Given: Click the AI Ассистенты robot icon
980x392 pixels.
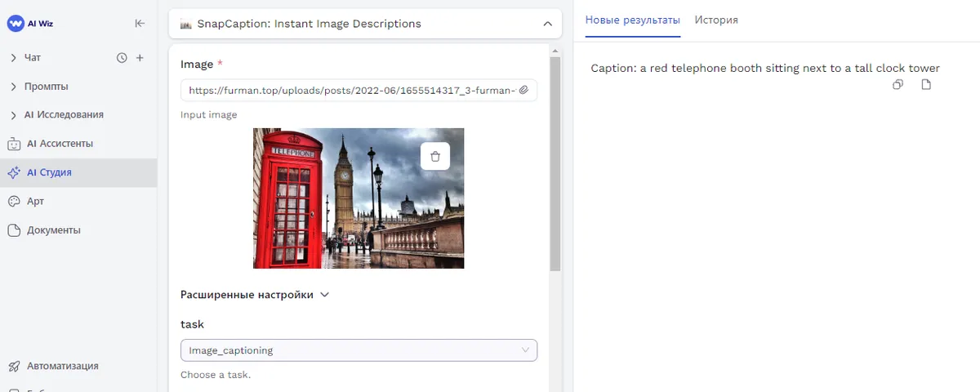Looking at the screenshot, I should [x=14, y=144].
